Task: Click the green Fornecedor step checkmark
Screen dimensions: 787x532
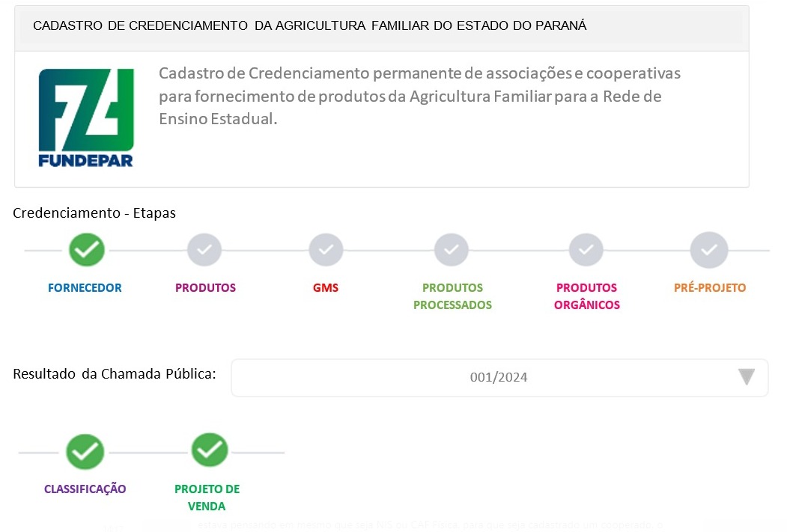Action: (x=87, y=250)
